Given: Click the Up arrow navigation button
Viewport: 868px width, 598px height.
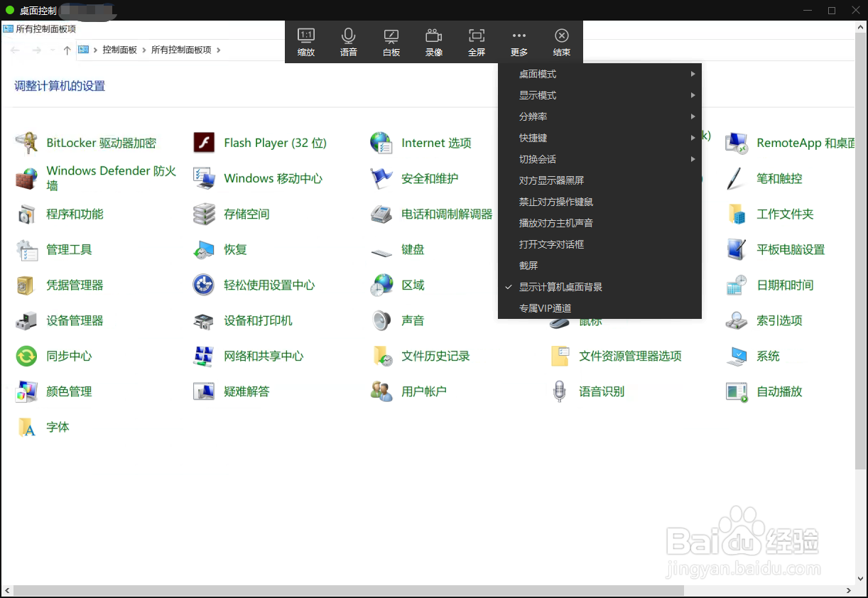Looking at the screenshot, I should [x=67, y=50].
